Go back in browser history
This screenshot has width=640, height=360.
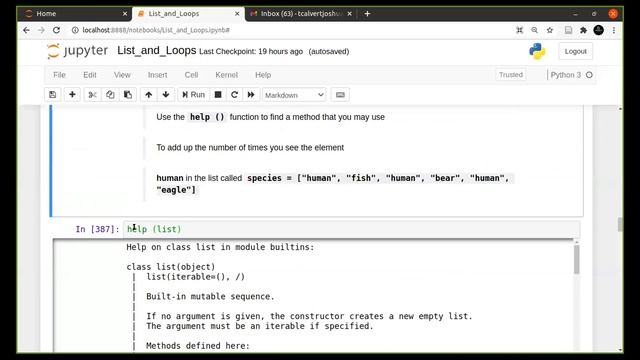click(x=27, y=30)
